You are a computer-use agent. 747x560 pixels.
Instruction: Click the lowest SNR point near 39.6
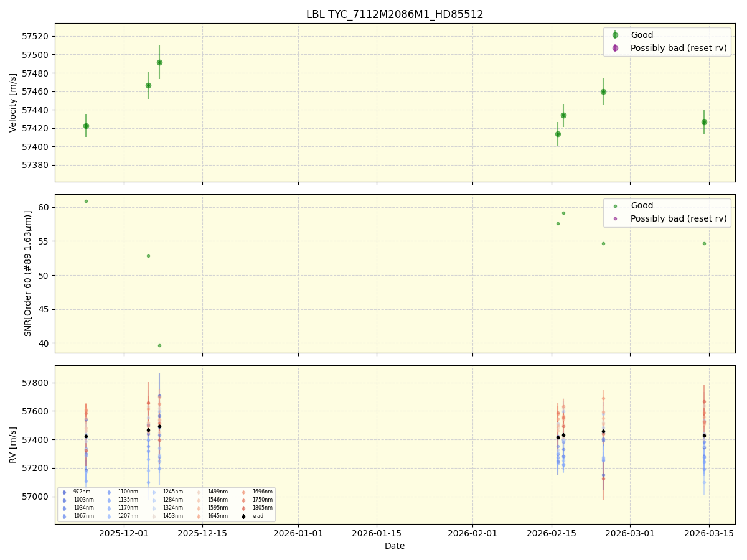pyautogui.click(x=160, y=345)
